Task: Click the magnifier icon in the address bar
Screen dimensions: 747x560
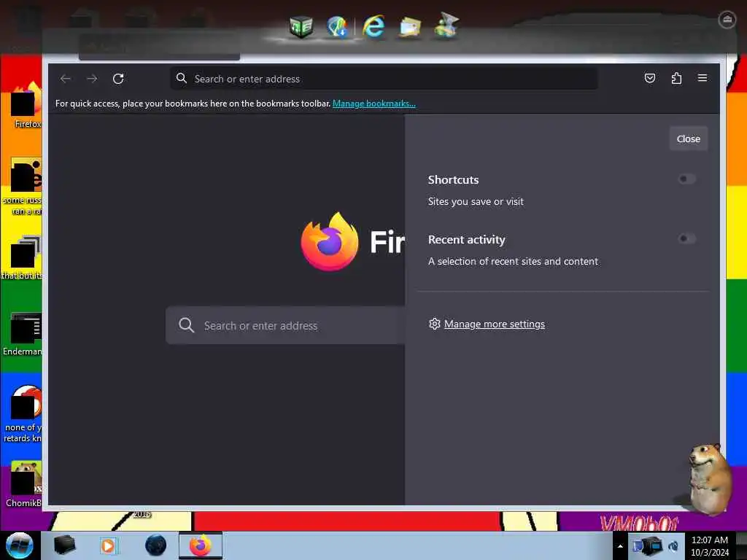Action: [182, 78]
